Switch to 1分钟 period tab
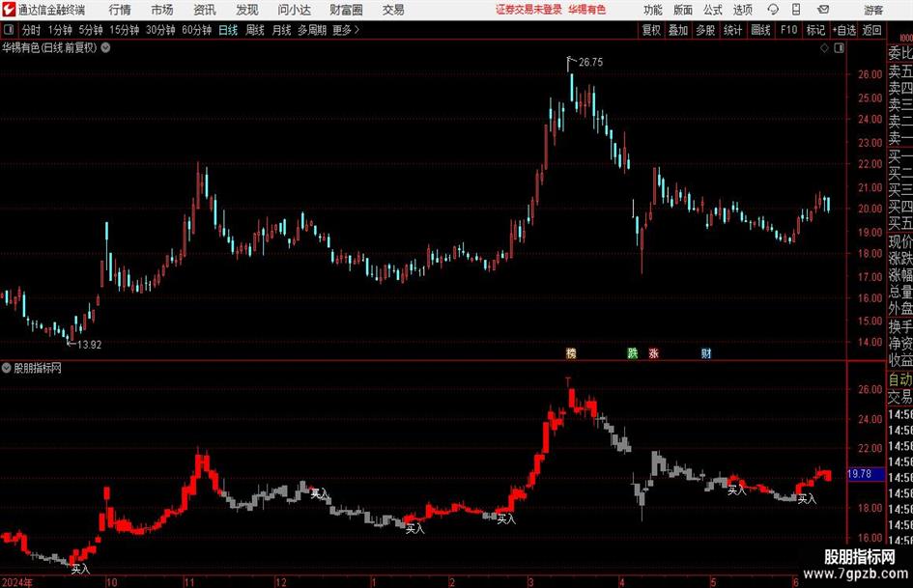913x588 pixels. coord(60,30)
